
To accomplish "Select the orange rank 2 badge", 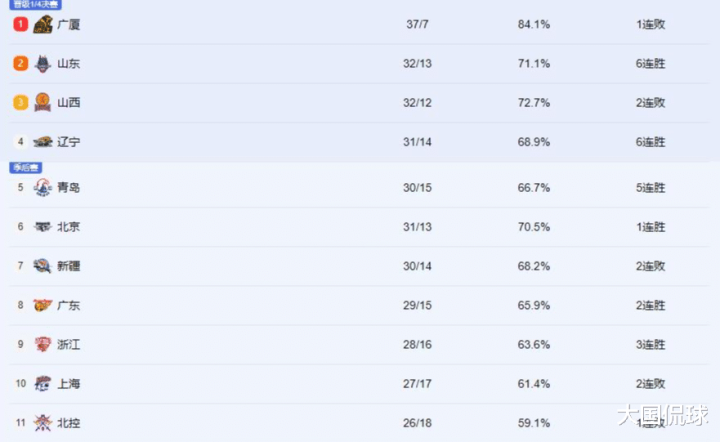I will tap(21, 63).
